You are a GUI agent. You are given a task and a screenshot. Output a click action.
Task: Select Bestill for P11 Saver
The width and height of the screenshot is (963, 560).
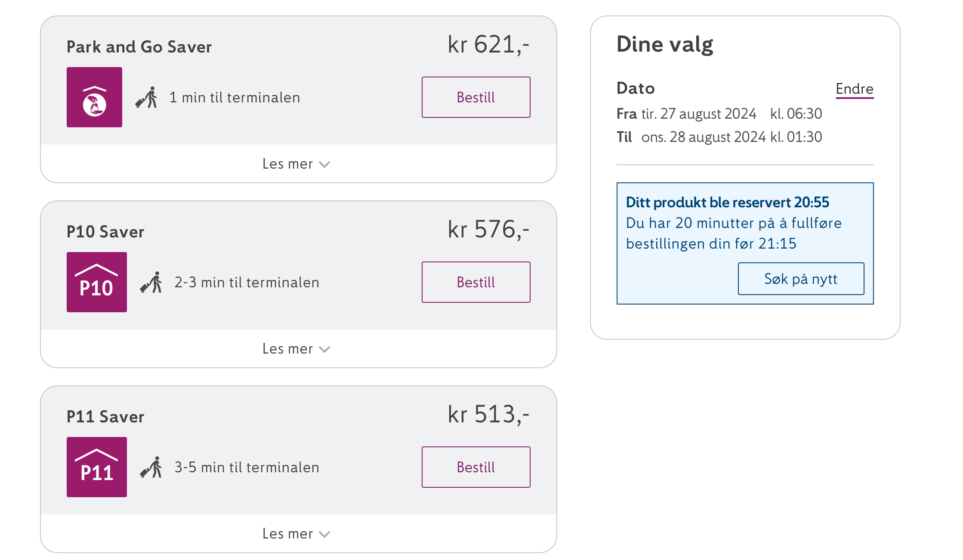(x=476, y=467)
